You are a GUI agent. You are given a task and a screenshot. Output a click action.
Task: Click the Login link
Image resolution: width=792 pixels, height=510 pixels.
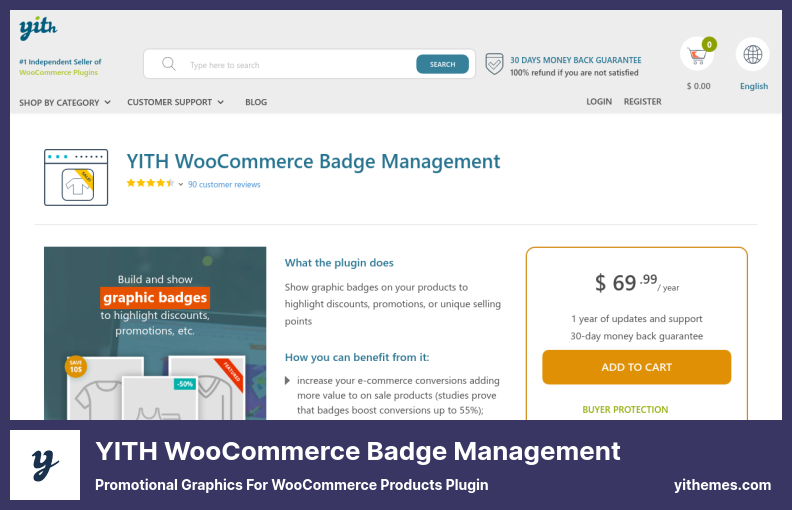[x=599, y=101]
